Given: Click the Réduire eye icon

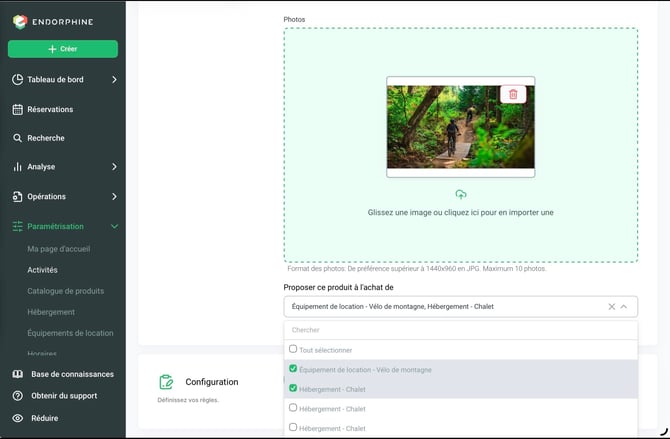Looking at the screenshot, I should coord(18,418).
